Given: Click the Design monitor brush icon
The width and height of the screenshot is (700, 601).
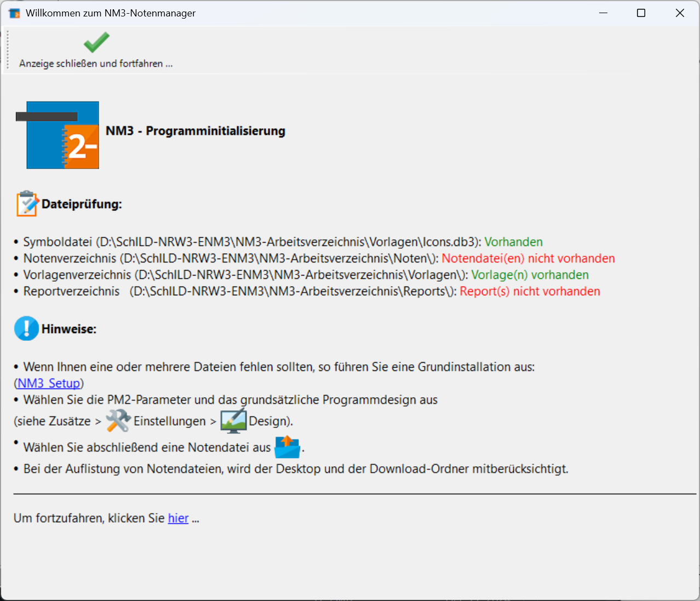Looking at the screenshot, I should pyautogui.click(x=233, y=421).
